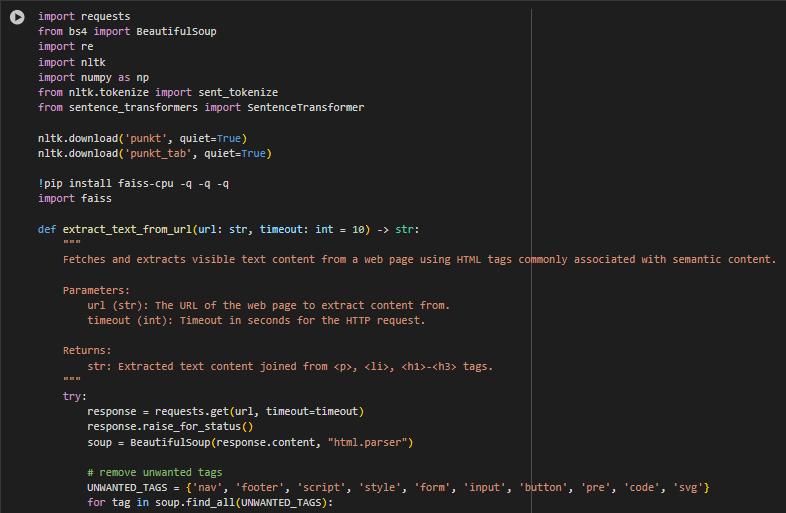
Task: Click the BeautifulSoup import name
Action: pos(176,32)
